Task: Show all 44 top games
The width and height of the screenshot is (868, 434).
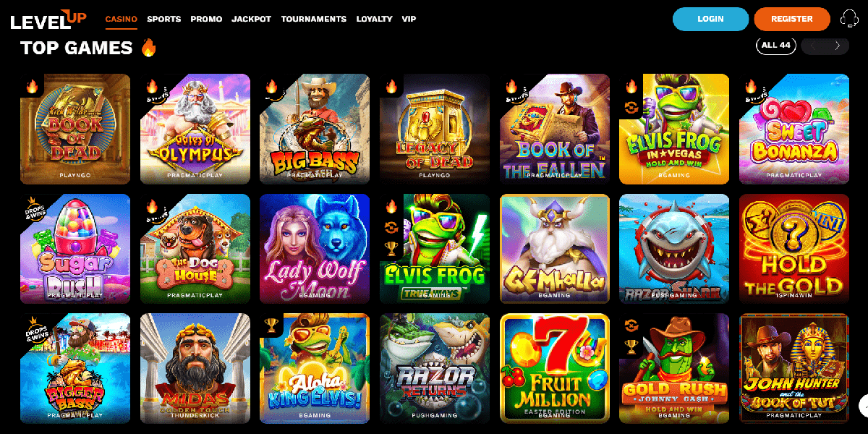Action: pyautogui.click(x=776, y=46)
